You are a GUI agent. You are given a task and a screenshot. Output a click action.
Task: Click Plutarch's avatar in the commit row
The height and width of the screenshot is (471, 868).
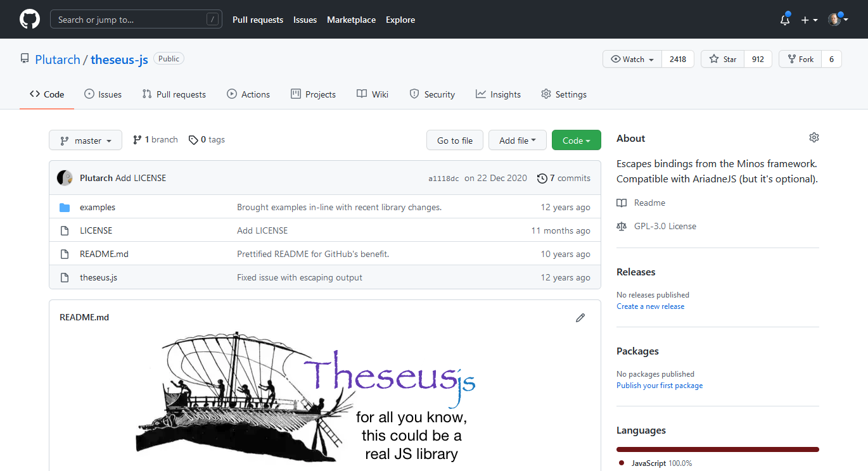point(65,178)
